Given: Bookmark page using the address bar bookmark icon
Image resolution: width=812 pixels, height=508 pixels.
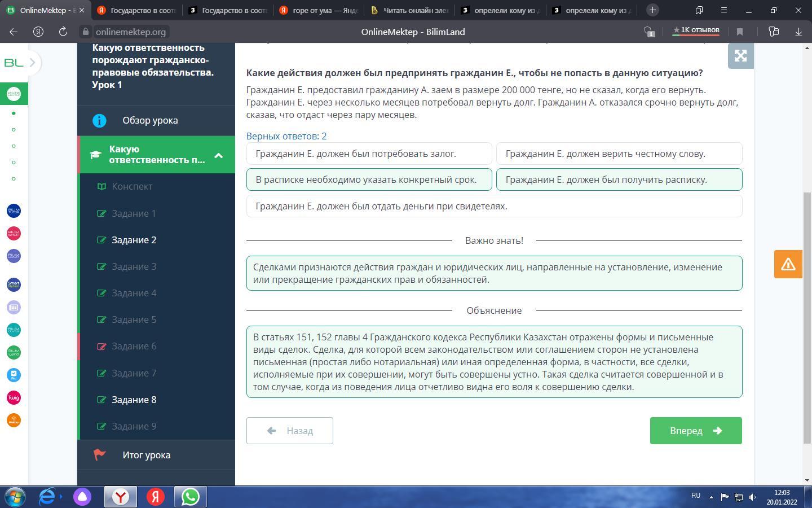Looking at the screenshot, I should pyautogui.click(x=740, y=32).
